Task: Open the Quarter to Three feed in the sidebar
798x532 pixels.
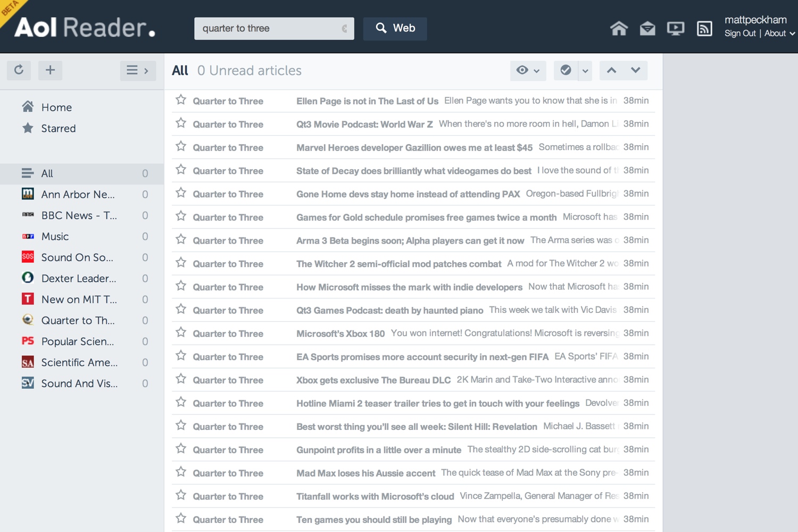Action: (78, 320)
